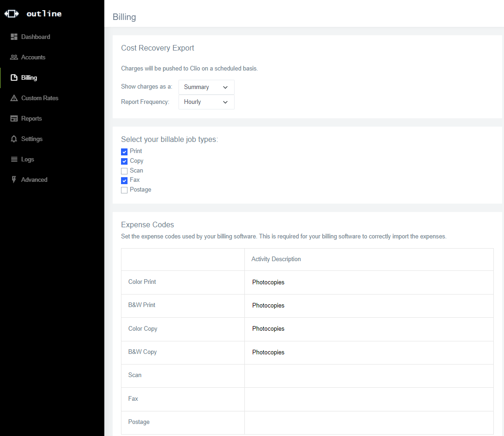The width and height of the screenshot is (504, 436).
Task: Go to the Reports page label
Action: click(x=32, y=118)
